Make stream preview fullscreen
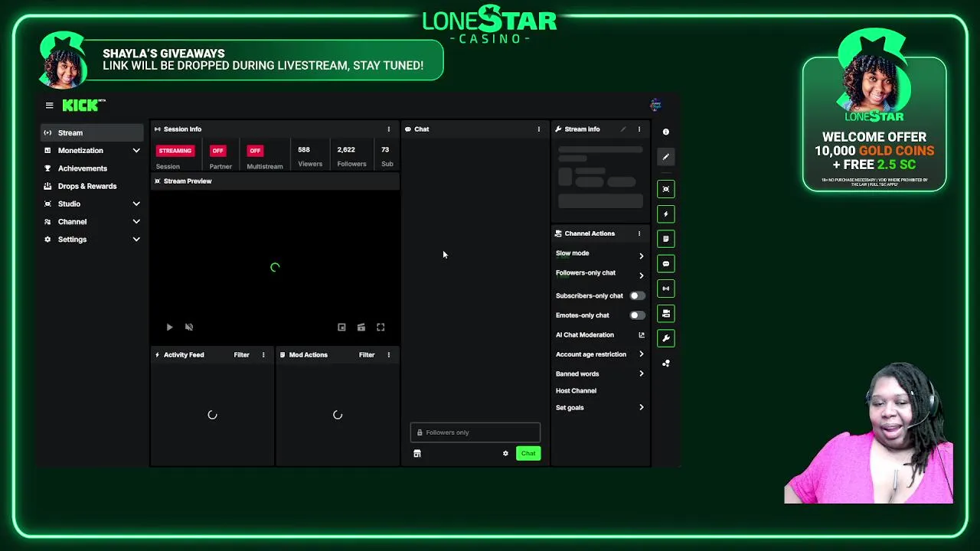This screenshot has height=551, width=980. (x=381, y=328)
